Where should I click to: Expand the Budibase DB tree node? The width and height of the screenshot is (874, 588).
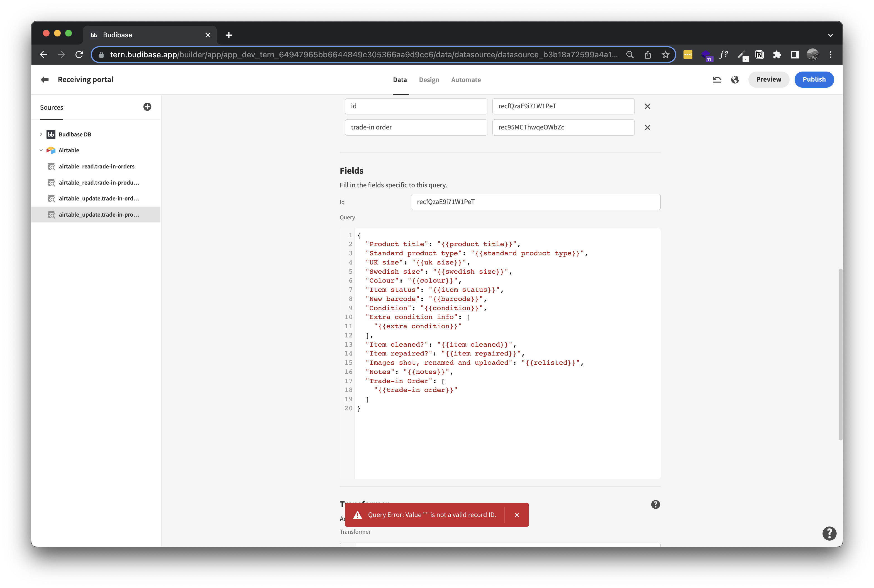click(41, 134)
